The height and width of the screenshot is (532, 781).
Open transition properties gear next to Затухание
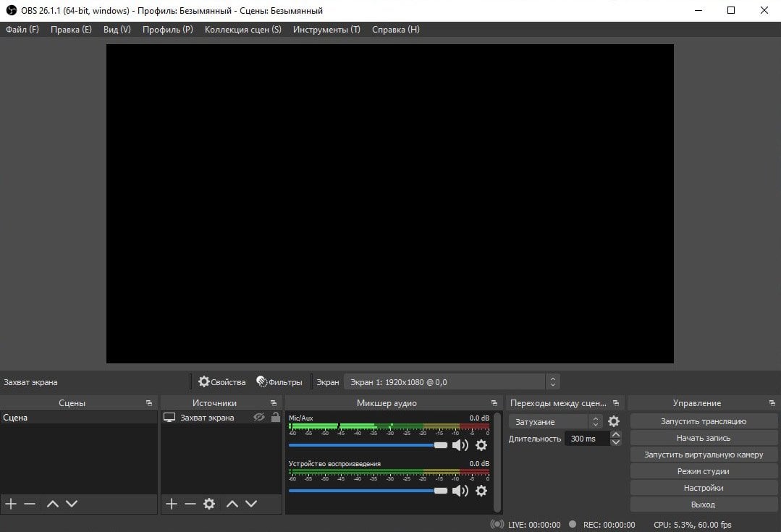[614, 421]
